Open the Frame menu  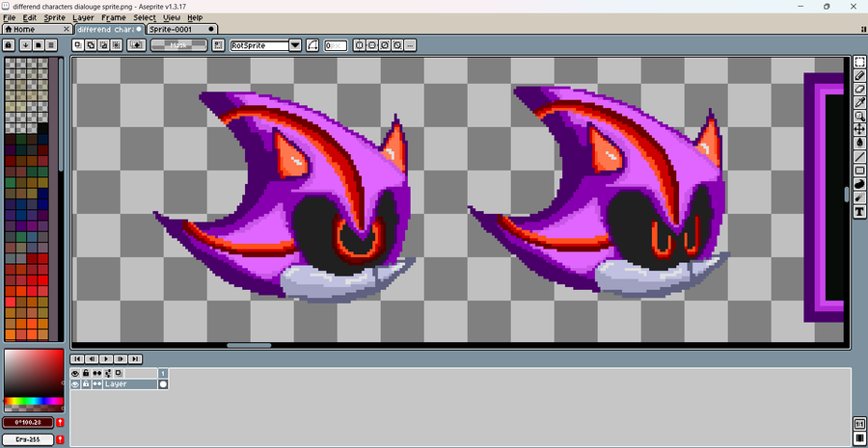(x=114, y=17)
